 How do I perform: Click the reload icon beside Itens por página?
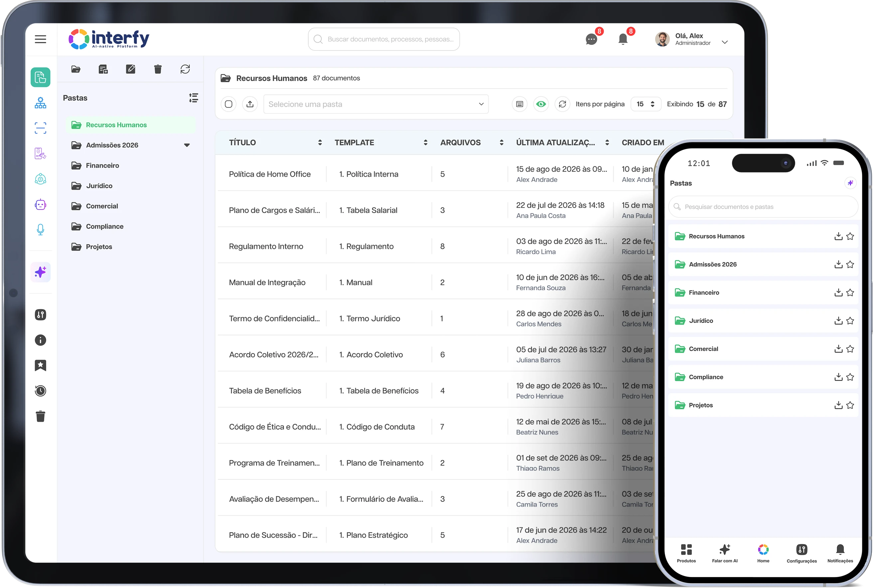[562, 104]
